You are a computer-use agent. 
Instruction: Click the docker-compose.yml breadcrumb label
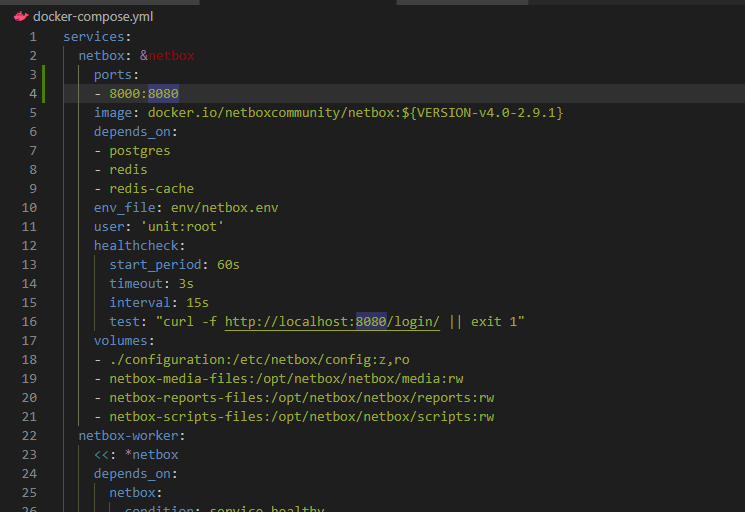(x=93, y=17)
